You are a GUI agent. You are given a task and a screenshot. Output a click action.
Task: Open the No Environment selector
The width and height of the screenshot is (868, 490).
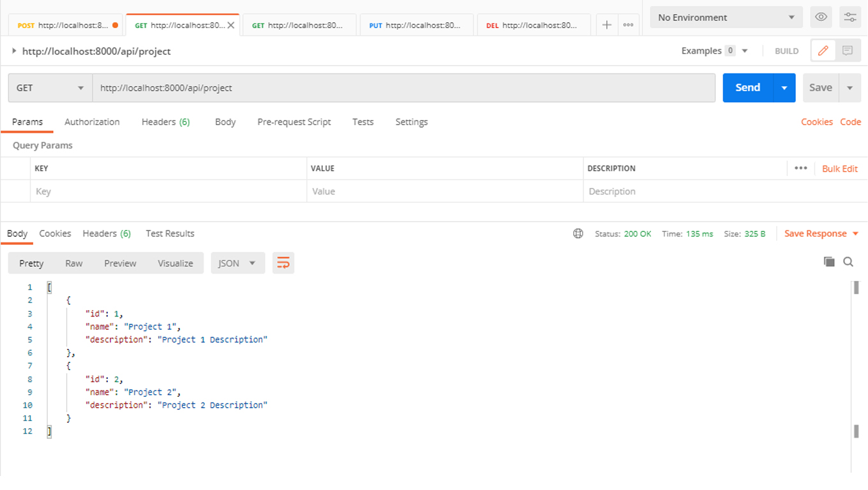(726, 17)
